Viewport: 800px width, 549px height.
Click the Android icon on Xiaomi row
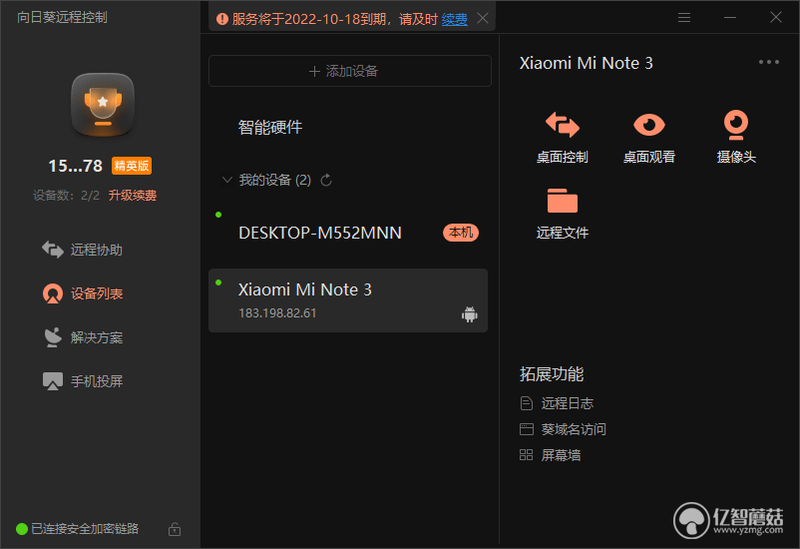click(469, 314)
